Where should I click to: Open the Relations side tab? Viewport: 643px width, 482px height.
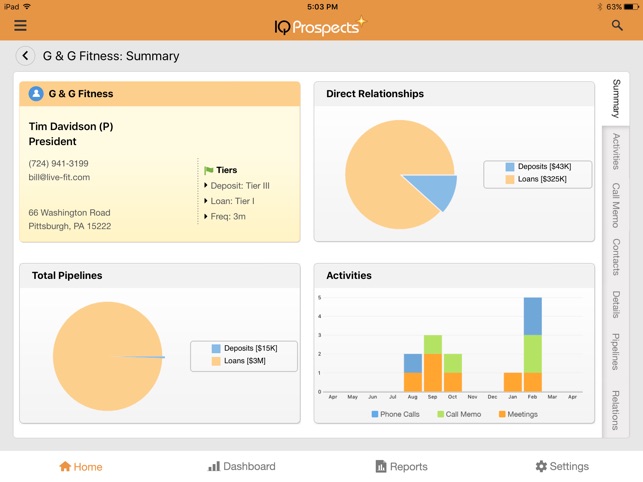(616, 410)
